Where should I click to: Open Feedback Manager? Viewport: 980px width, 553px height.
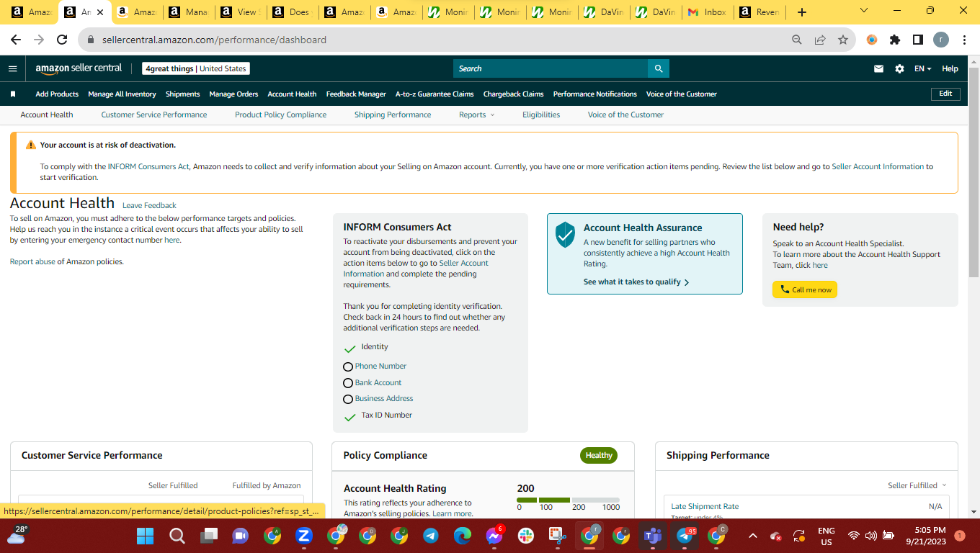tap(356, 94)
